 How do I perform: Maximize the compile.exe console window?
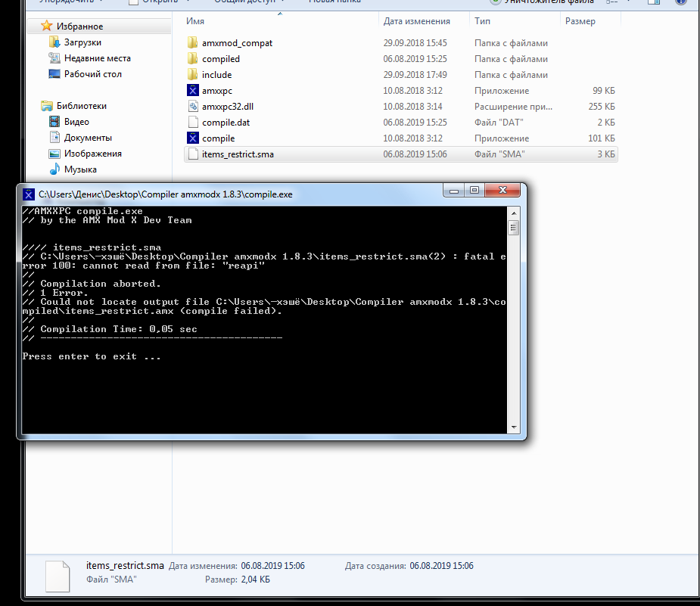[474, 190]
